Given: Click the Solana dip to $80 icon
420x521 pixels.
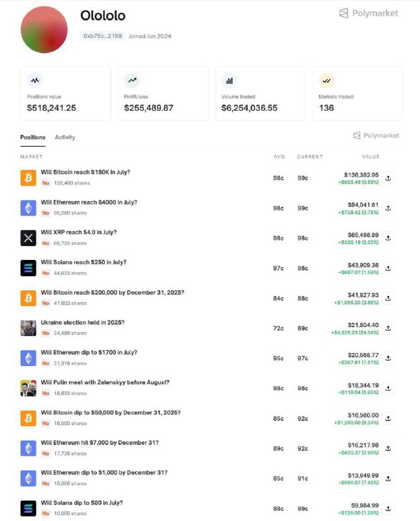Looking at the screenshot, I should pos(28,508).
